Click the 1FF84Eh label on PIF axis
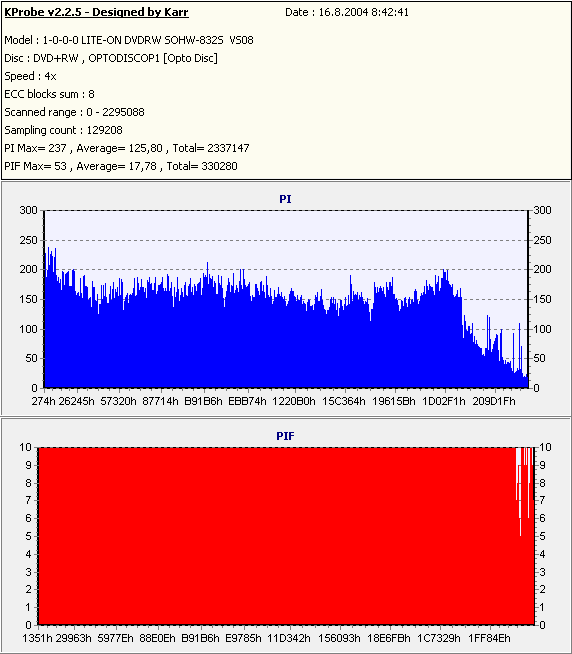 (x=489, y=638)
